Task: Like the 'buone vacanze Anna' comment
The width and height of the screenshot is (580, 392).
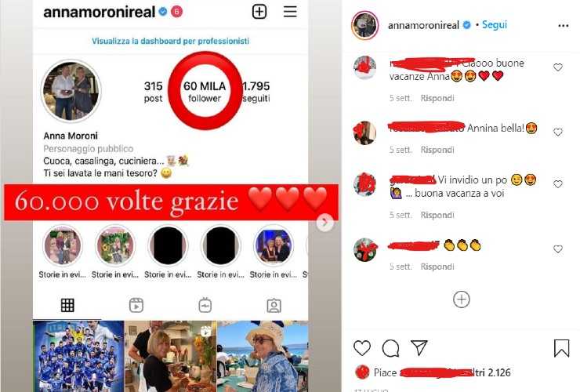Action: coord(558,67)
